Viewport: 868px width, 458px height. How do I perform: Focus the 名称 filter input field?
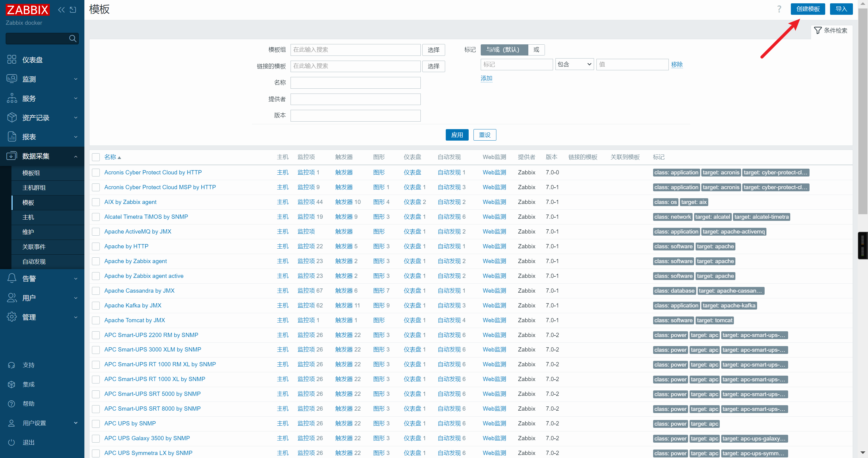(355, 83)
